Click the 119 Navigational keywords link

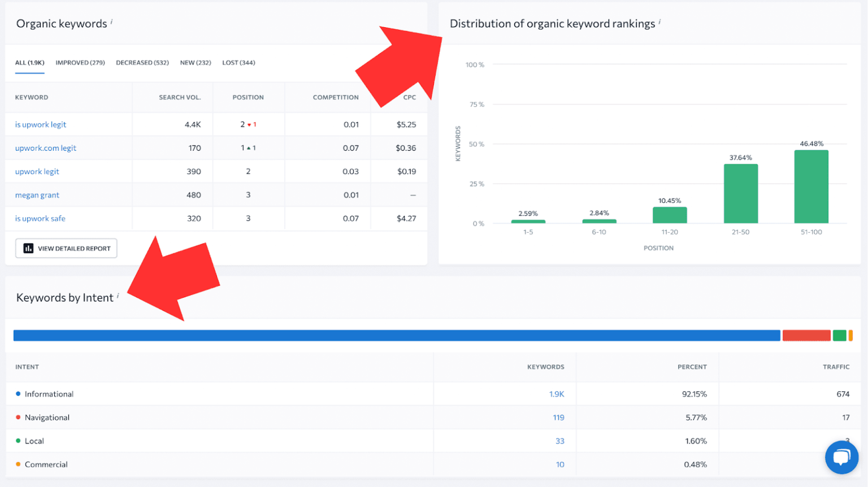pyautogui.click(x=558, y=418)
